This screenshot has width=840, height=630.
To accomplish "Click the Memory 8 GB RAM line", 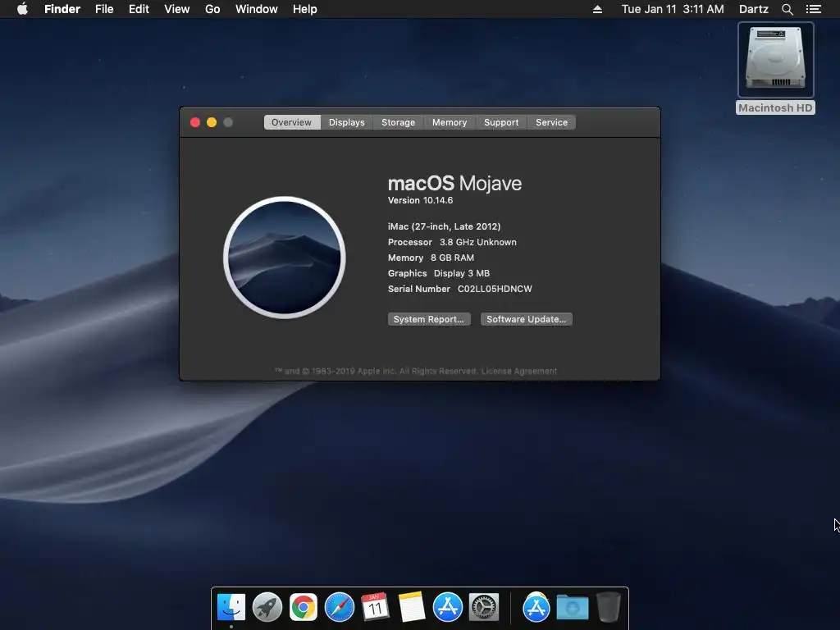I will pyautogui.click(x=431, y=258).
